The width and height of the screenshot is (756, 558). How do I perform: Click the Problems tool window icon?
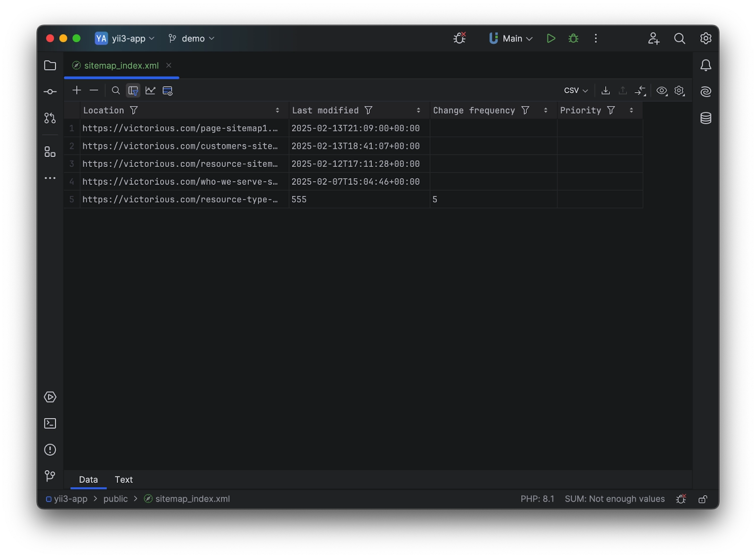point(50,450)
